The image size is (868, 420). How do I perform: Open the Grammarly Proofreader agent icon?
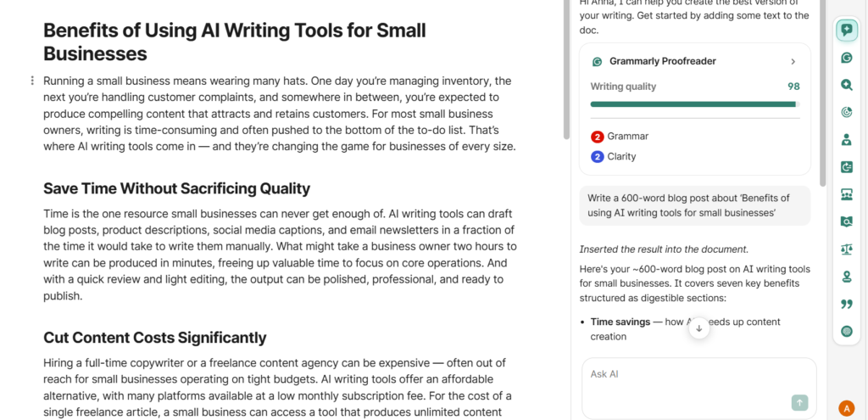846,58
